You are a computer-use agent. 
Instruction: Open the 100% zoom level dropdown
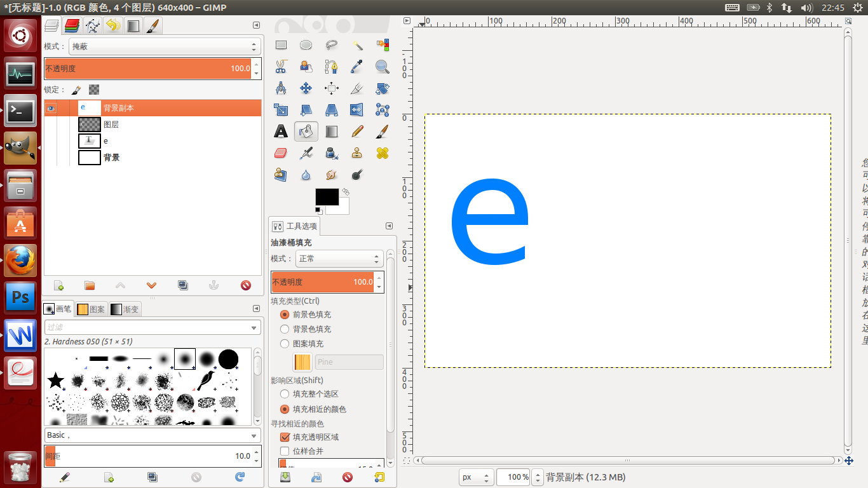click(x=538, y=477)
